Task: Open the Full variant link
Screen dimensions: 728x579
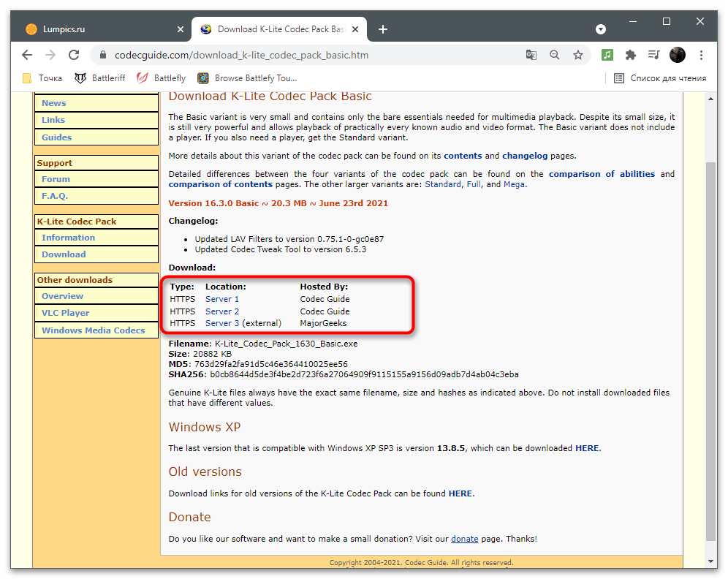Action: point(474,184)
